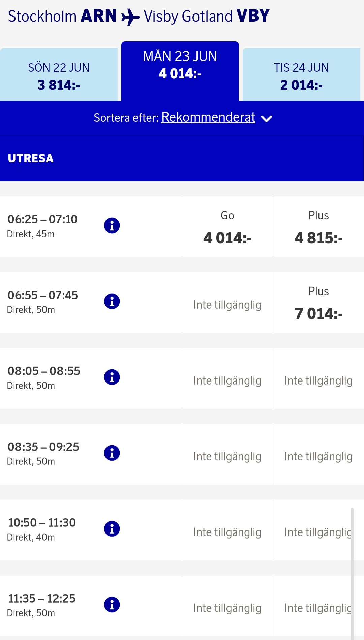Switch to the TIS 24 JUN tab

pyautogui.click(x=301, y=76)
